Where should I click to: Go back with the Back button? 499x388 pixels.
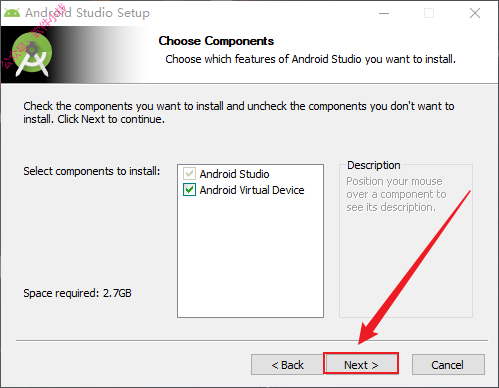[287, 365]
